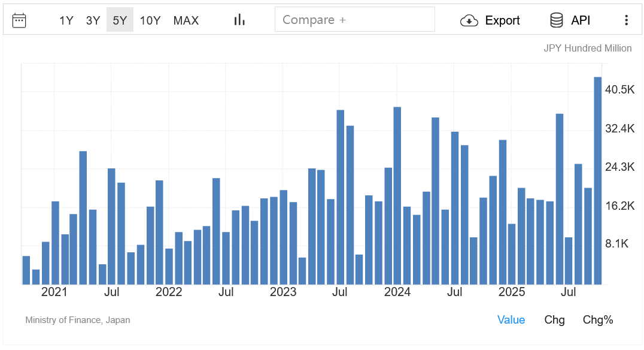Click the cloud Export icon

click(x=469, y=20)
